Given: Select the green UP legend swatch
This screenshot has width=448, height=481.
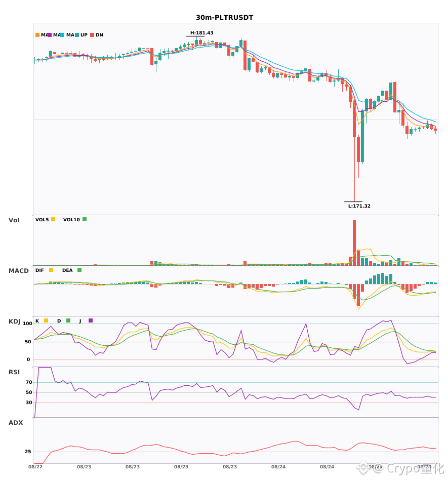Looking at the screenshot, I should (77, 35).
